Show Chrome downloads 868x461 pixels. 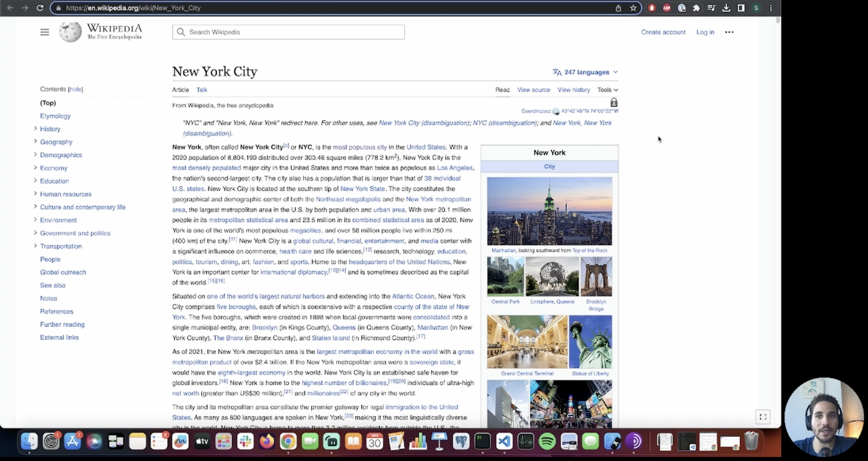[726, 8]
